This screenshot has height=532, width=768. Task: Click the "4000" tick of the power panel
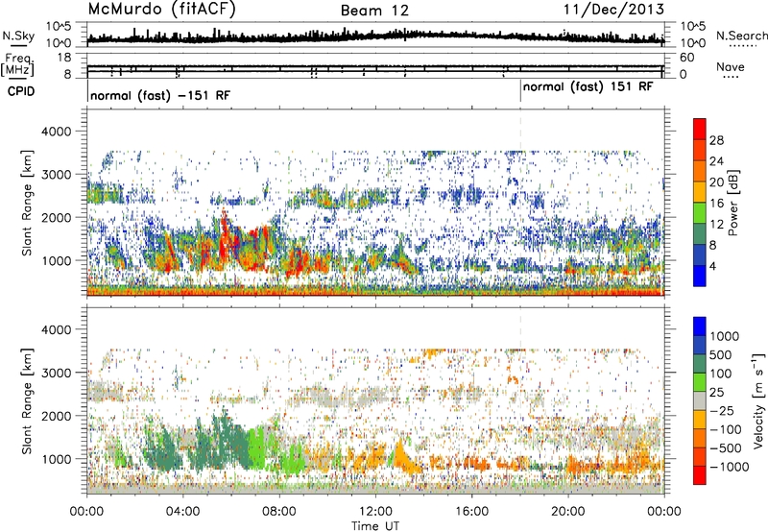tap(56, 132)
